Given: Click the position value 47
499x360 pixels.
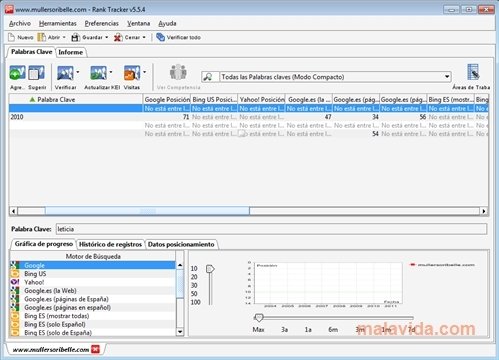Looking at the screenshot, I should (x=328, y=117).
